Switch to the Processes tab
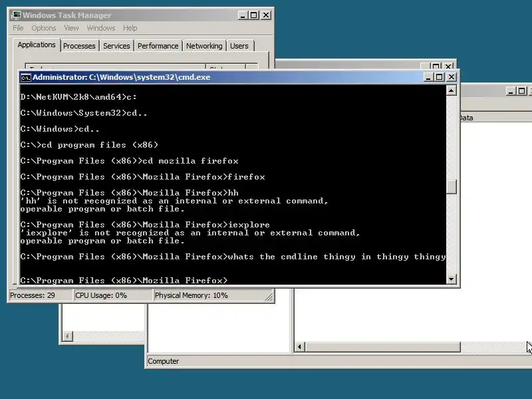This screenshot has width=532, height=399. pos(79,46)
